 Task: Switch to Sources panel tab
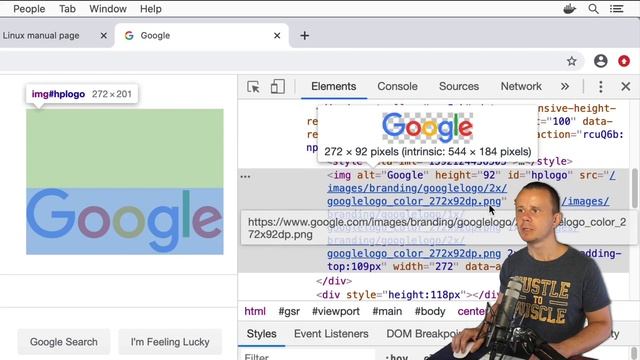click(459, 87)
